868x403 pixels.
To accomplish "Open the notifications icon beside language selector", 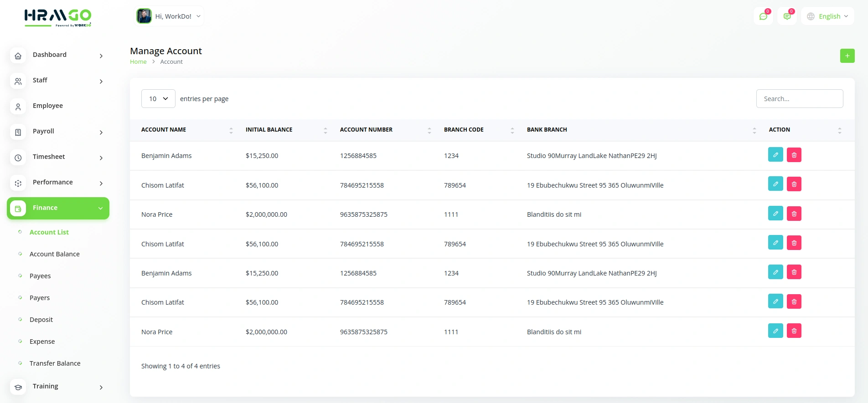I will tap(787, 16).
